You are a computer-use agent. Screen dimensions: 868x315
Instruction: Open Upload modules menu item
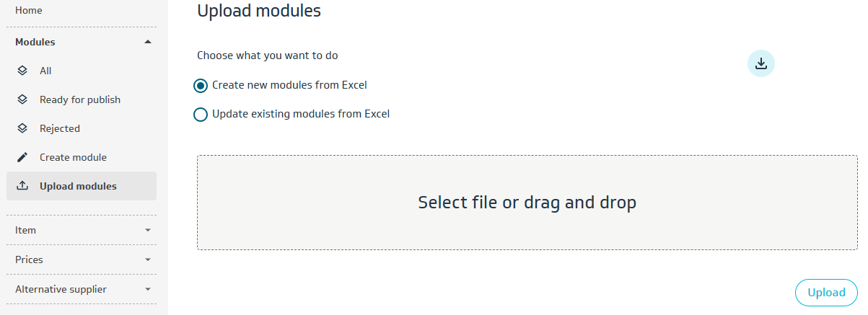click(x=78, y=186)
